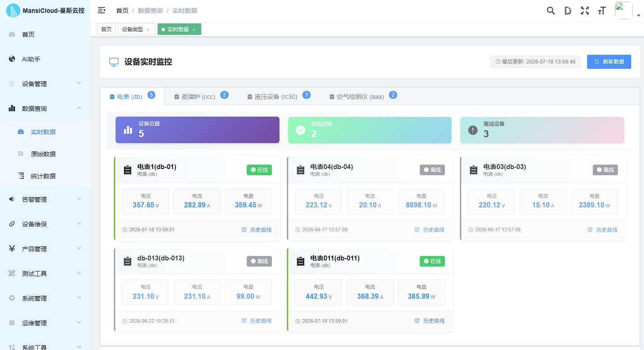644x350 pixels.
Task: Click the 在线设备 checkmark icon
Action: click(x=301, y=130)
